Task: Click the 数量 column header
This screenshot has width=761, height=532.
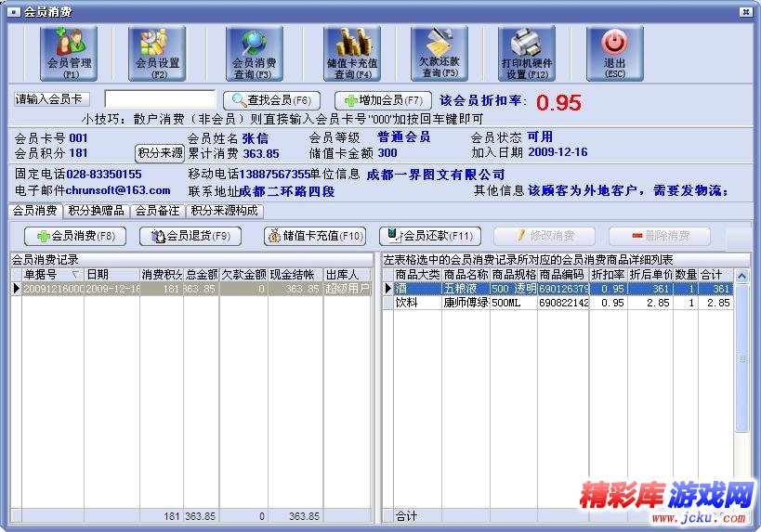Action: click(686, 275)
